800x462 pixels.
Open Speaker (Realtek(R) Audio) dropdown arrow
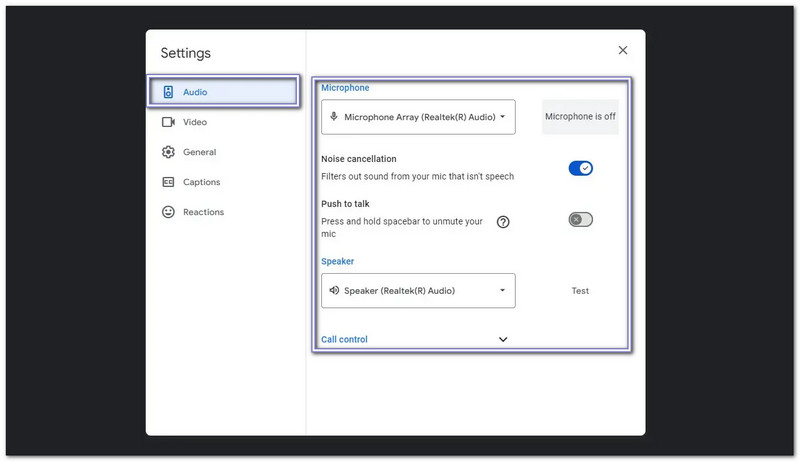pos(502,291)
